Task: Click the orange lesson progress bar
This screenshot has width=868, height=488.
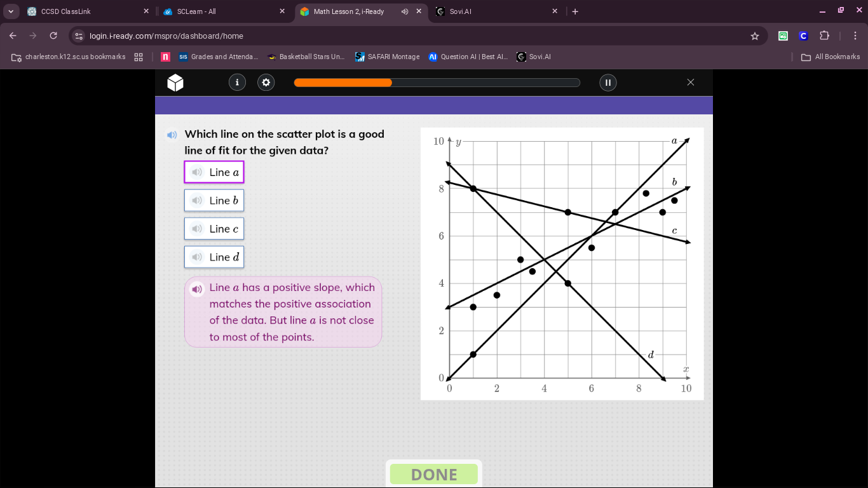Action: tap(343, 83)
